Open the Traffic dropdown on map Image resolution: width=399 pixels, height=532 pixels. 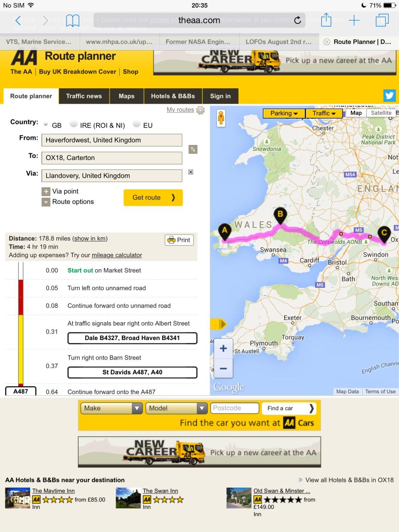coord(324,113)
